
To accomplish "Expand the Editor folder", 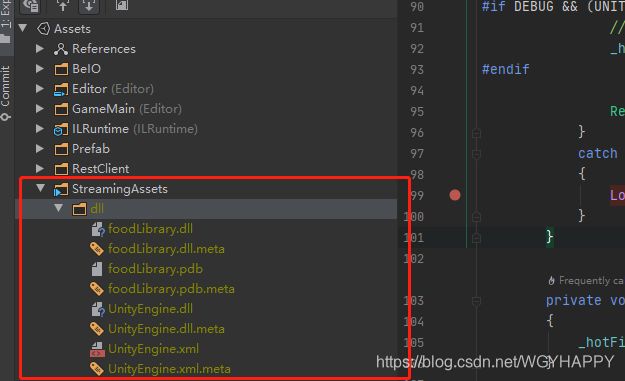I will click(39, 88).
